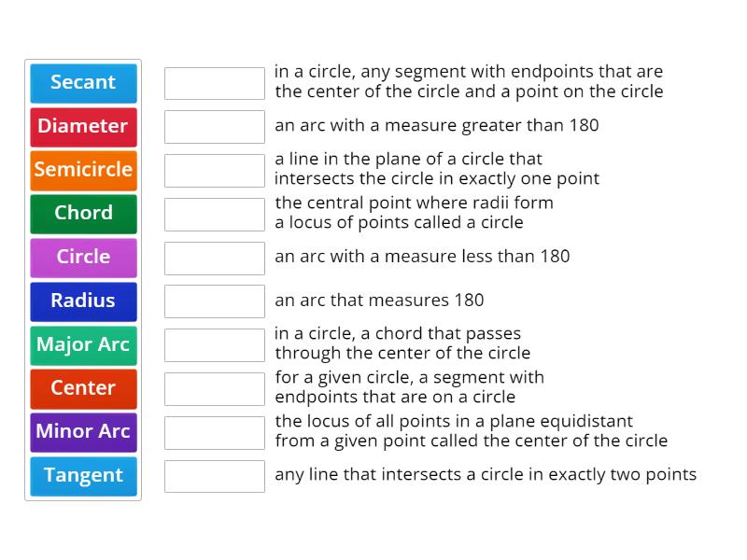Select the Major Arc term tile

[x=83, y=345]
